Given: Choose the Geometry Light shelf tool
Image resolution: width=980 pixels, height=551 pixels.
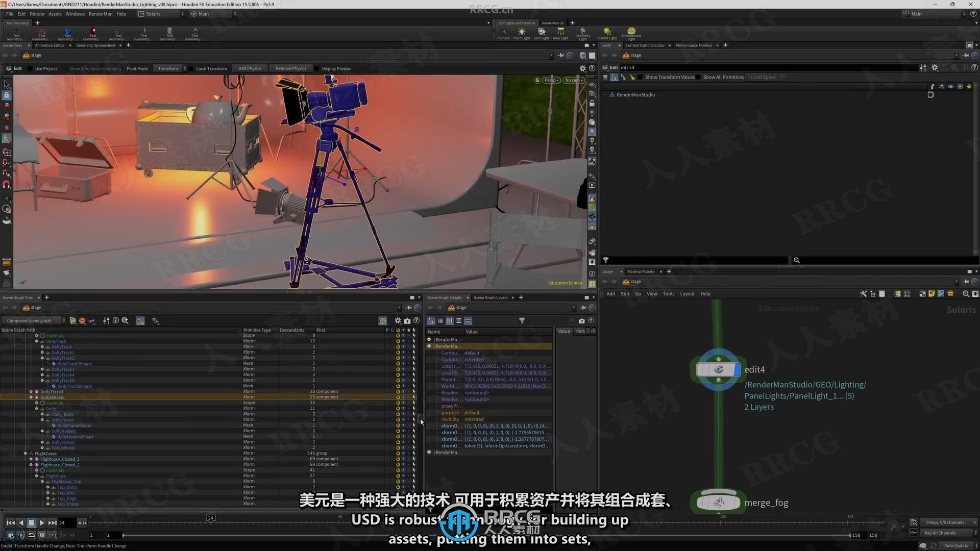Looking at the screenshot, I should (583, 34).
